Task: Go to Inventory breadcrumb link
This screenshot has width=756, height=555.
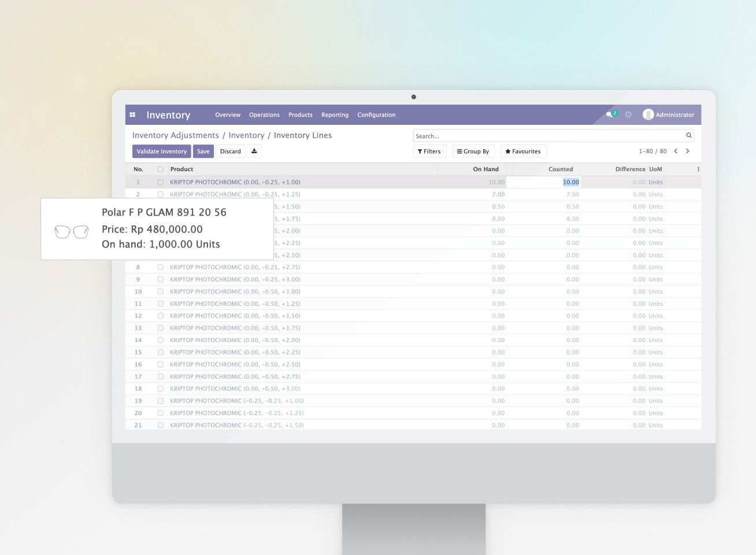Action: point(246,135)
